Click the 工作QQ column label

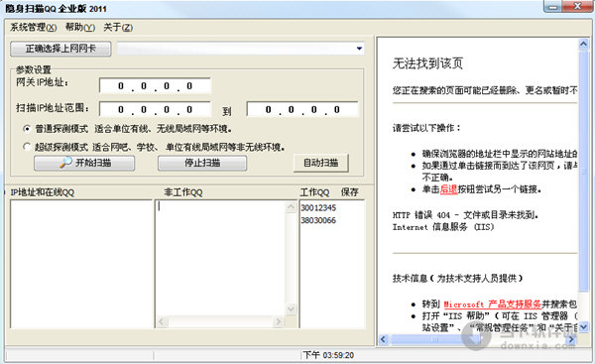coord(314,192)
